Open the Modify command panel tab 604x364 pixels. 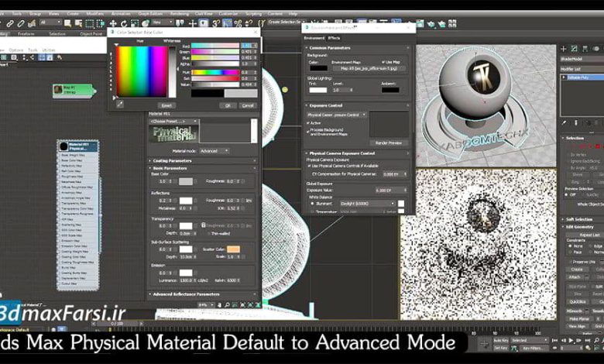pyautogui.click(x=574, y=49)
